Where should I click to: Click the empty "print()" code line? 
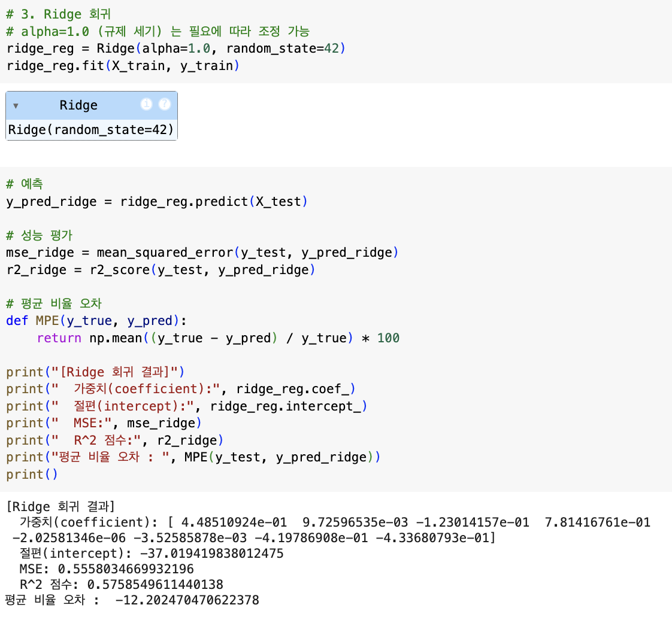[x=32, y=475]
